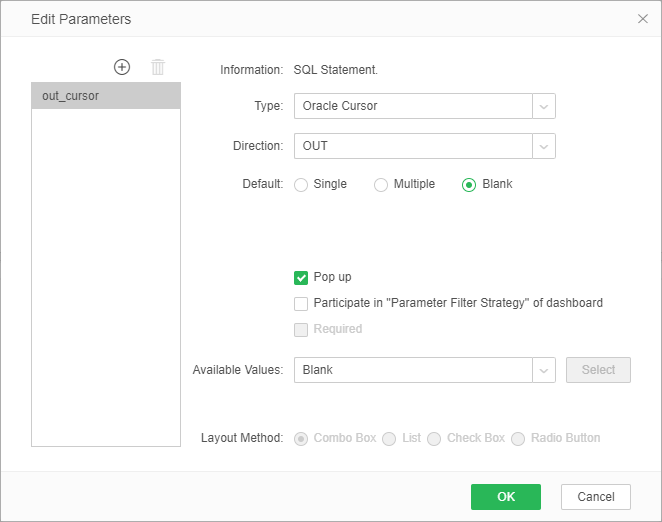Close the Edit Parameters dialog

(x=642, y=19)
